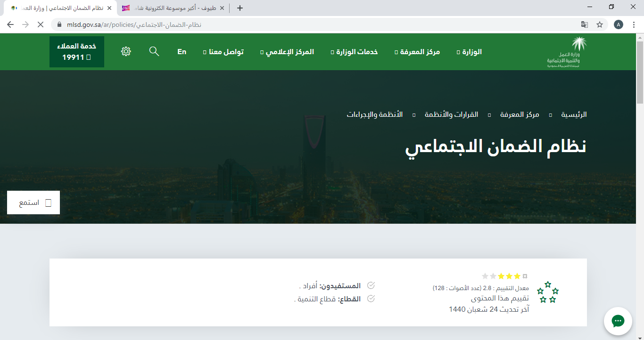Open Chrome three-dot menu
644x340 pixels.
(634, 24)
